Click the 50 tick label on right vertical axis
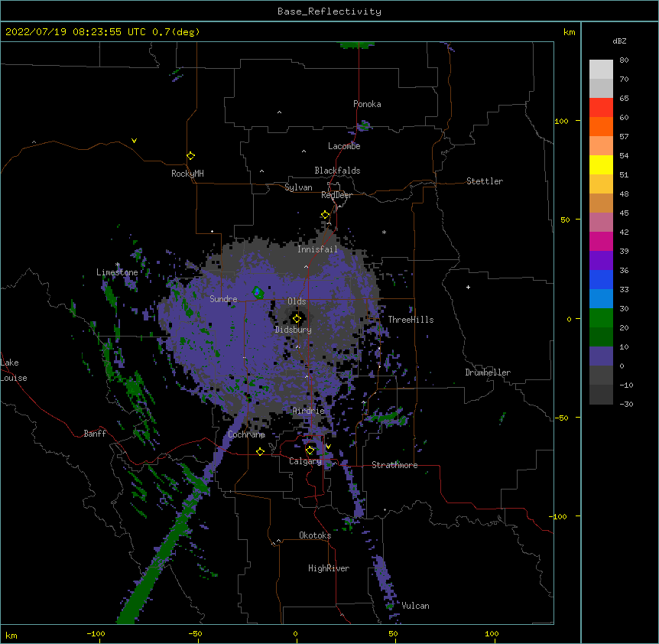The width and height of the screenshot is (659, 644). [565, 220]
